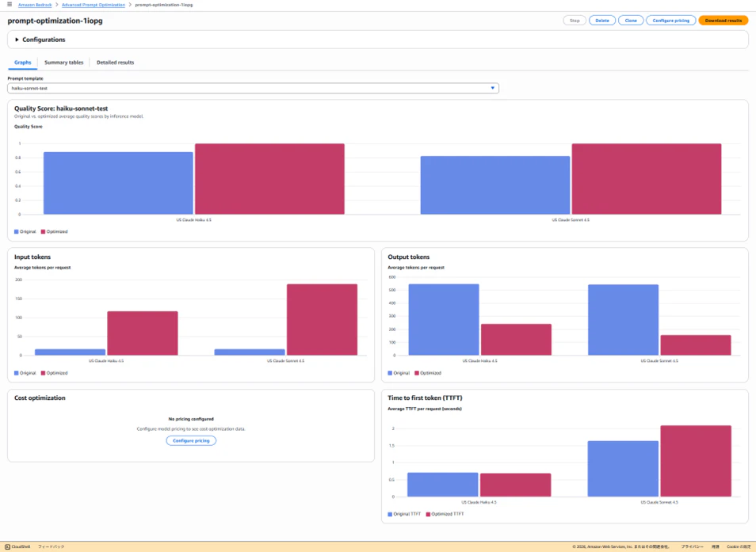
Task: Open Advanced Prompt Optimization breadcrumb link
Action: point(93,5)
